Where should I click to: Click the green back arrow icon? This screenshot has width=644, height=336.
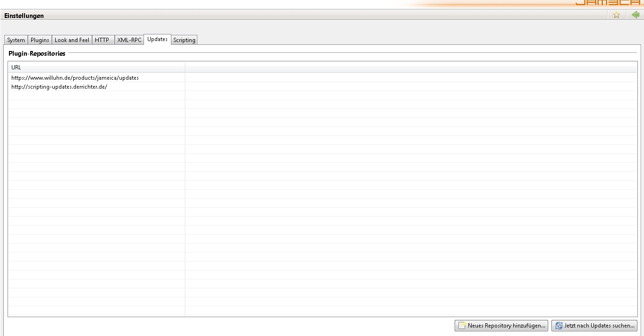pyautogui.click(x=636, y=15)
